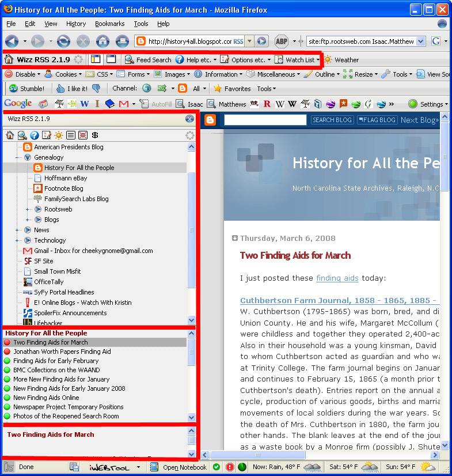Image resolution: width=452 pixels, height=476 pixels.
Task: Click the Open Notebook status bar button
Action: point(178,467)
